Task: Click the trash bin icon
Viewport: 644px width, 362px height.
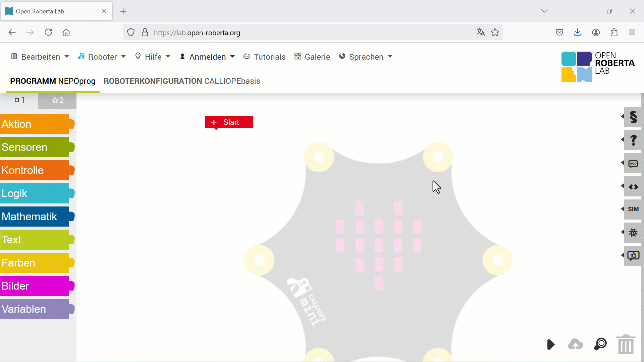Action: 626,345
